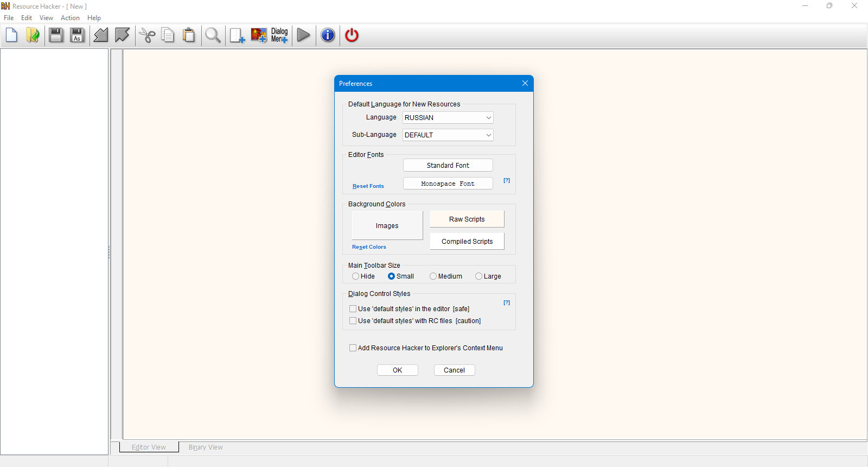Open the Help menu
868x467 pixels.
tap(94, 18)
